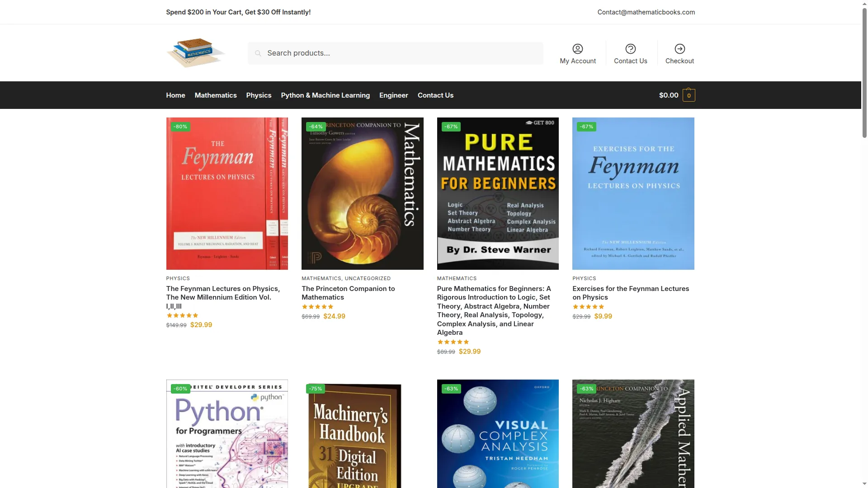The height and width of the screenshot is (488, 868).
Task: Click star rating under Pure Mathematics for Beginners
Action: (x=453, y=342)
